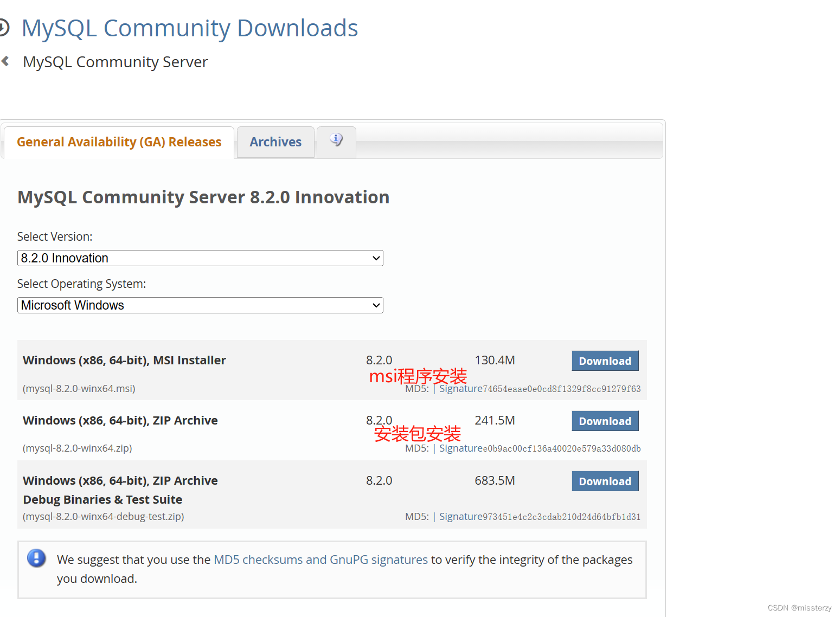The width and height of the screenshot is (840, 617).
Task: Click the 683.5M file size value
Action: [x=495, y=481]
